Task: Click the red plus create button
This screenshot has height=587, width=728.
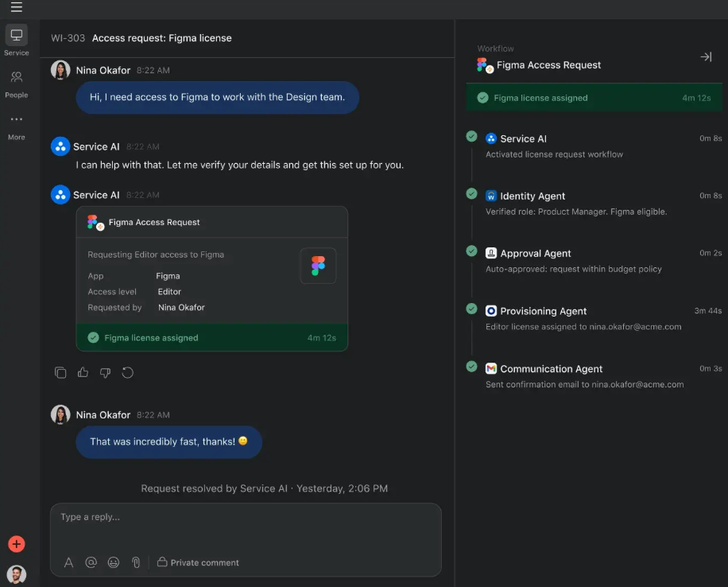Action: pos(16,544)
